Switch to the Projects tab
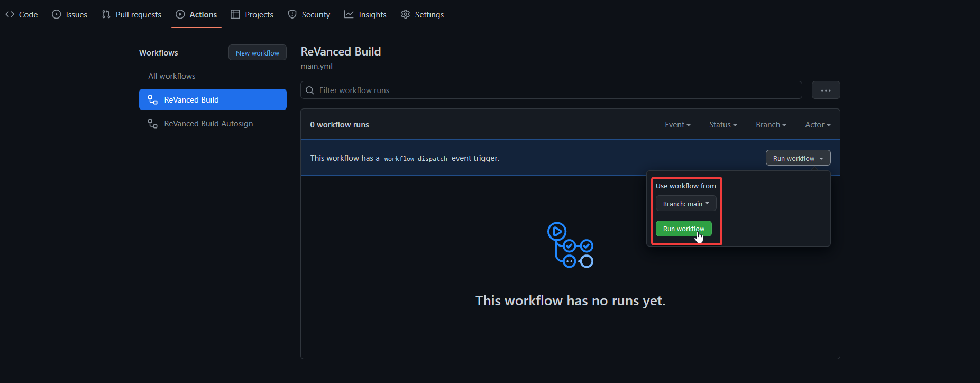Image resolution: width=980 pixels, height=383 pixels. pos(252,14)
